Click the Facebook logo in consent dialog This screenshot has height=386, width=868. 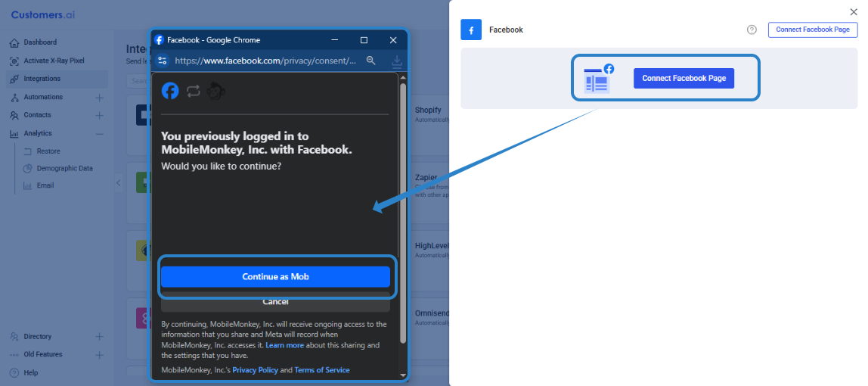click(170, 91)
